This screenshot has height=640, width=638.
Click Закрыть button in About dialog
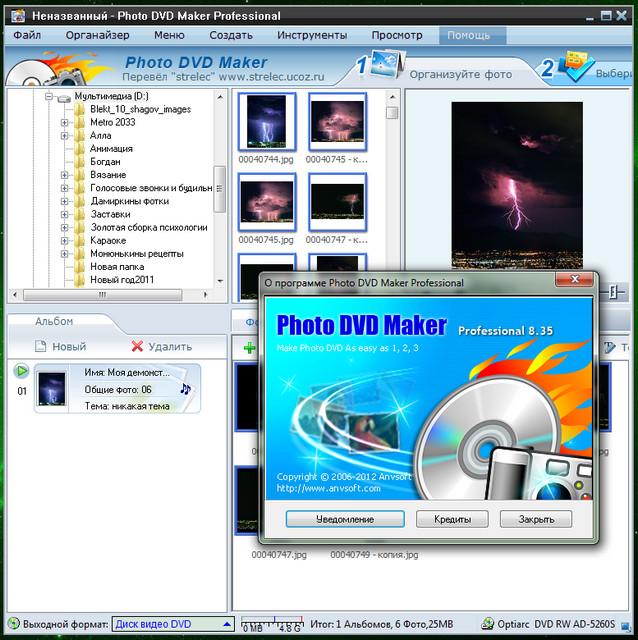coord(536,519)
